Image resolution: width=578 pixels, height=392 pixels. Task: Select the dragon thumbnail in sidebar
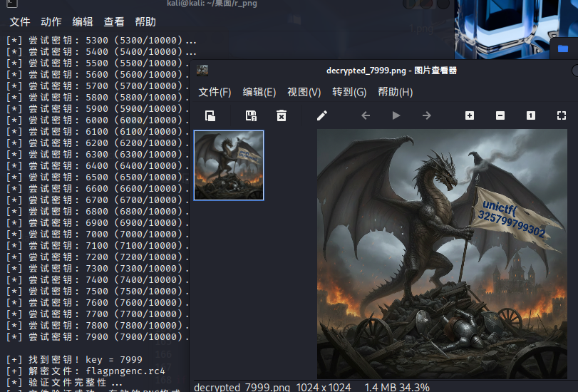tap(229, 165)
